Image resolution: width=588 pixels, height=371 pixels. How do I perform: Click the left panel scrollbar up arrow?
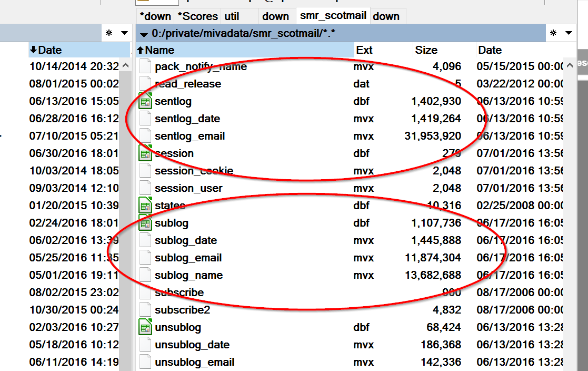[125, 66]
